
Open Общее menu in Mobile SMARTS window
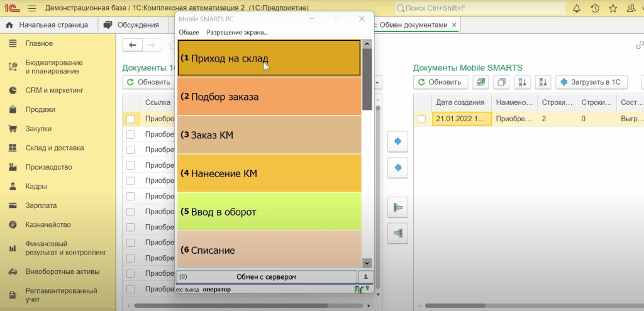189,33
